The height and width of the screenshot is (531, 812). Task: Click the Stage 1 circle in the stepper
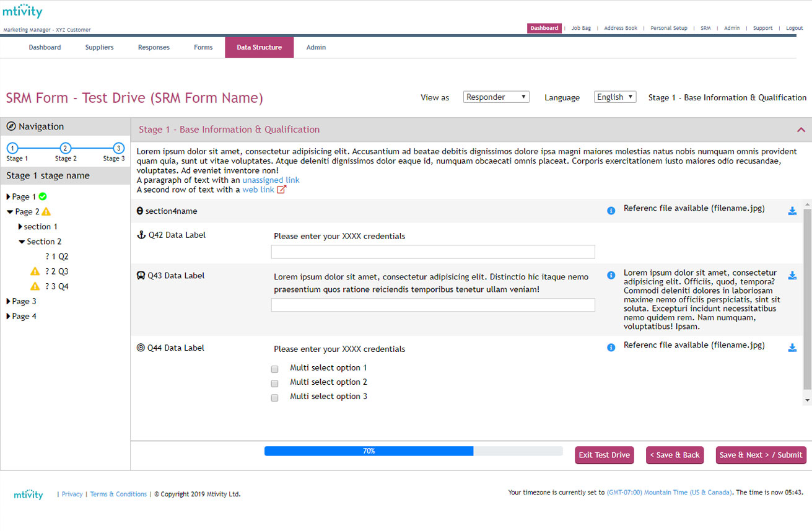pos(13,148)
